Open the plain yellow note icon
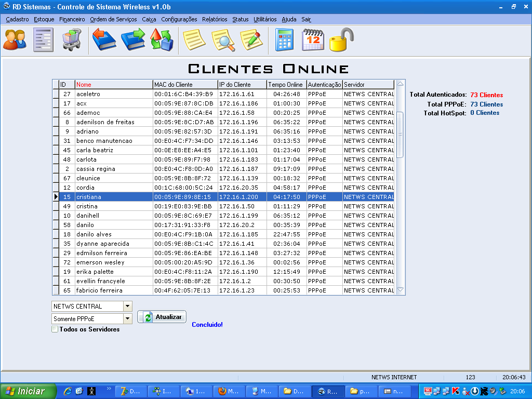Viewport: 532px width, 399px height. [x=194, y=40]
